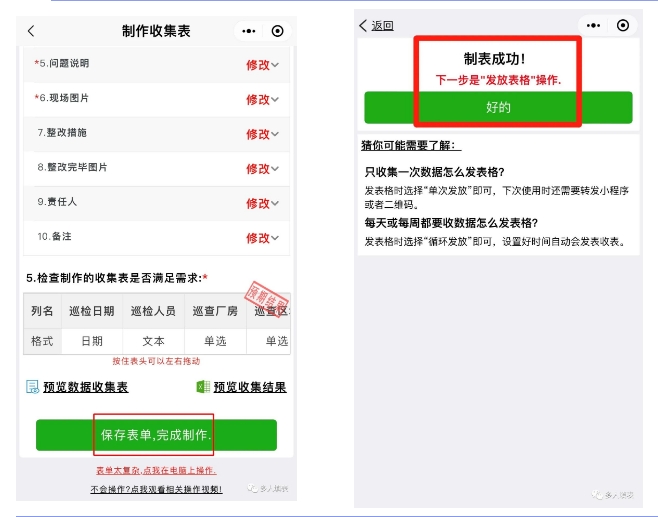Open more options menu on 制作收集表 screen
The height and width of the screenshot is (517, 658).
click(248, 31)
